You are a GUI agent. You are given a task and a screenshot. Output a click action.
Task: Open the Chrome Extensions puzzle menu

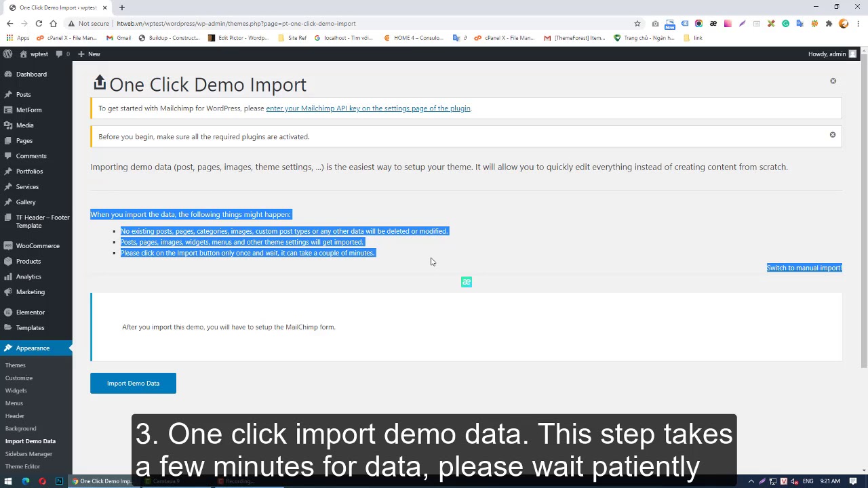[829, 24]
